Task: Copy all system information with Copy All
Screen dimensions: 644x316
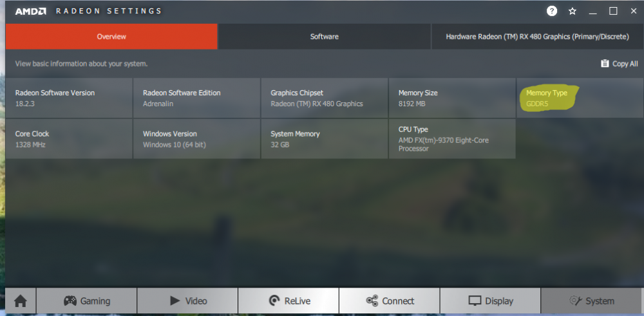Action: tap(619, 64)
